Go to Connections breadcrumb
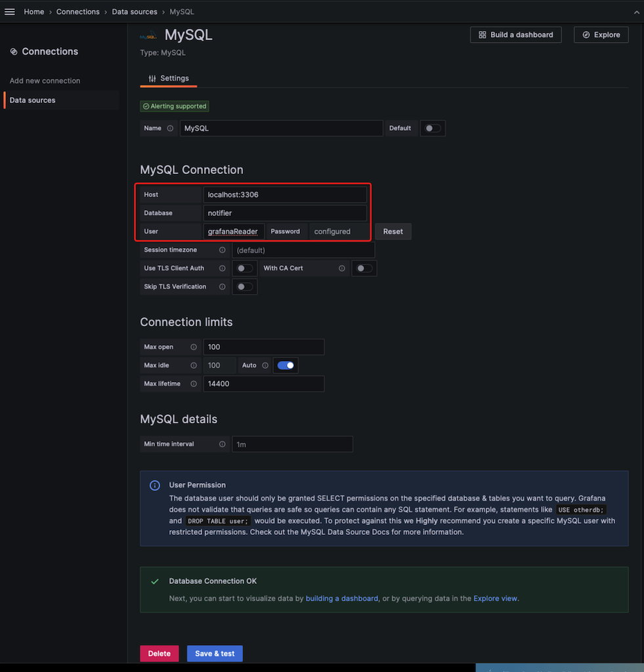 click(78, 12)
